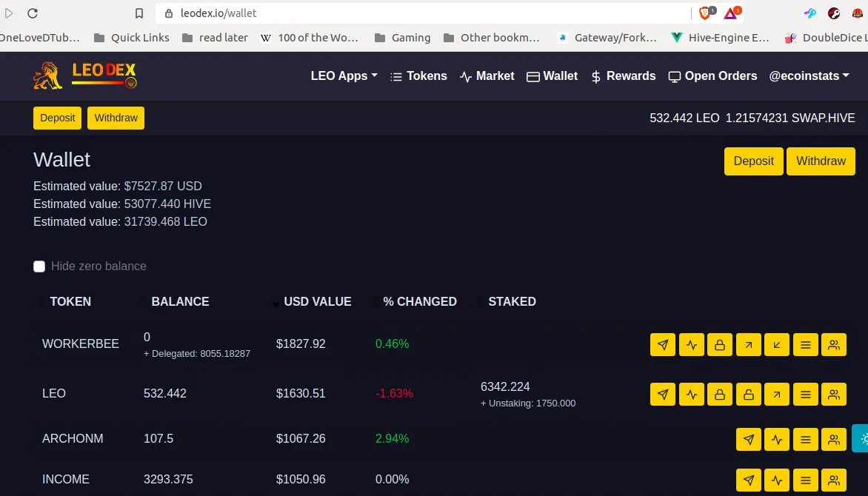
Task: Sort by TOKEN column header
Action: click(70, 302)
